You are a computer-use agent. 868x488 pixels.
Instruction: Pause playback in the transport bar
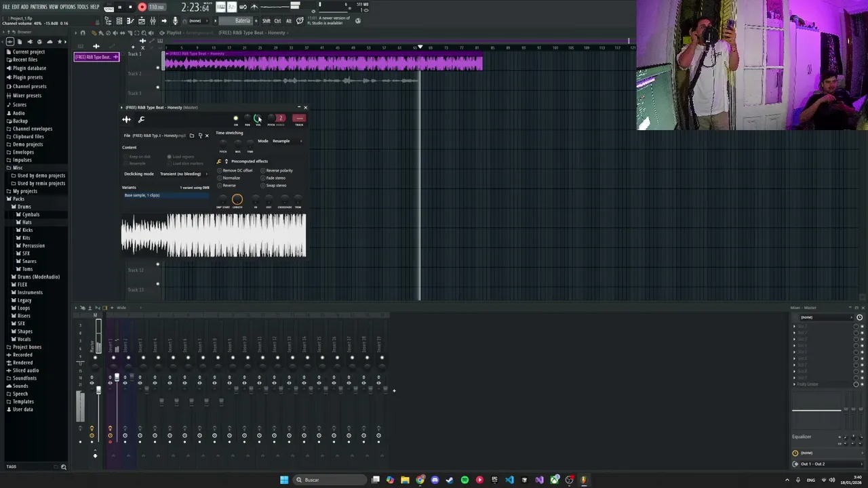[x=119, y=7]
